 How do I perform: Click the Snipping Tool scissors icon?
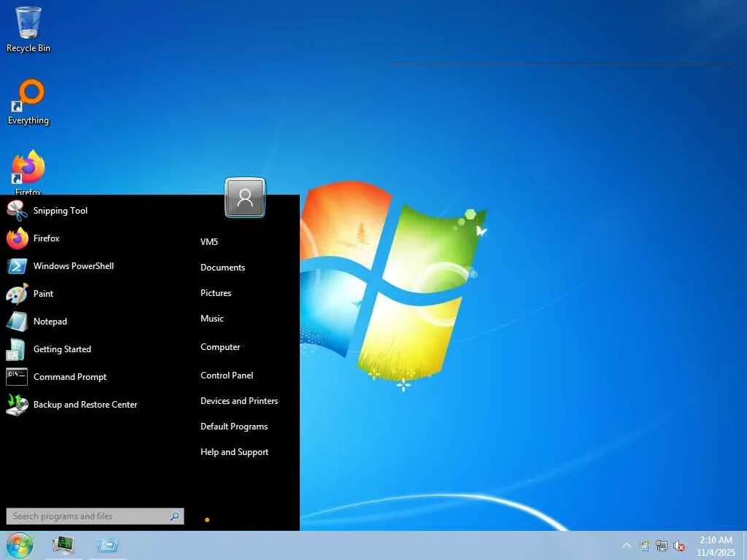point(18,211)
